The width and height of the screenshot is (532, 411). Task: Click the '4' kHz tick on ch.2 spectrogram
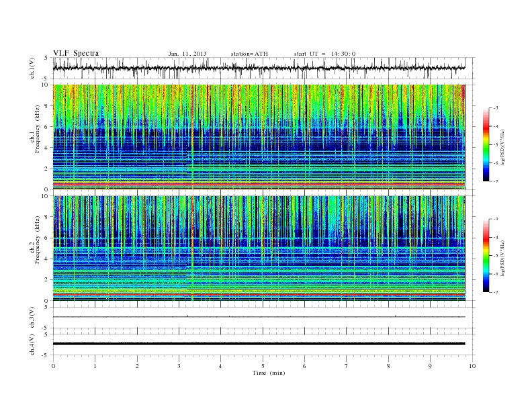(x=47, y=259)
